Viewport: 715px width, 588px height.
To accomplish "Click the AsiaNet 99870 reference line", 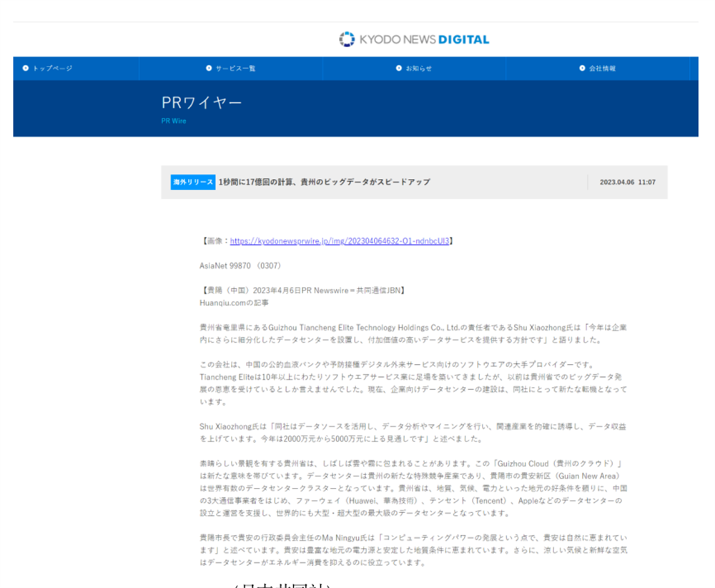I will [240, 265].
